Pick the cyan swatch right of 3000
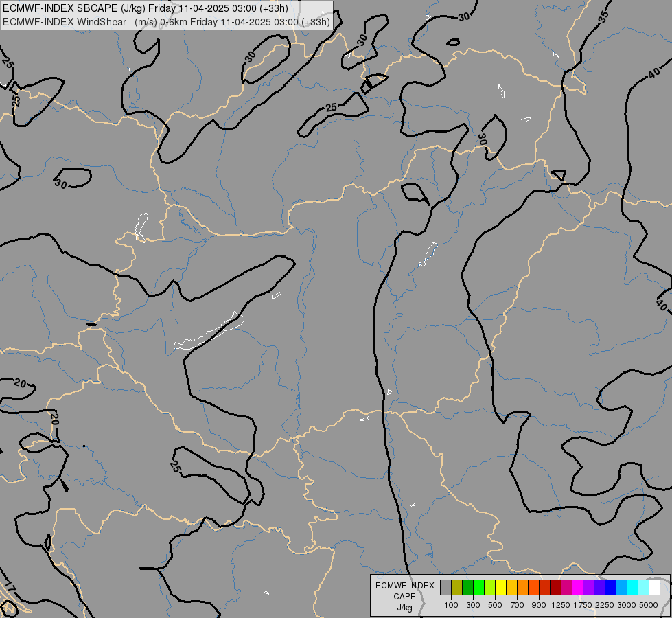672x618 pixels. pos(633,588)
